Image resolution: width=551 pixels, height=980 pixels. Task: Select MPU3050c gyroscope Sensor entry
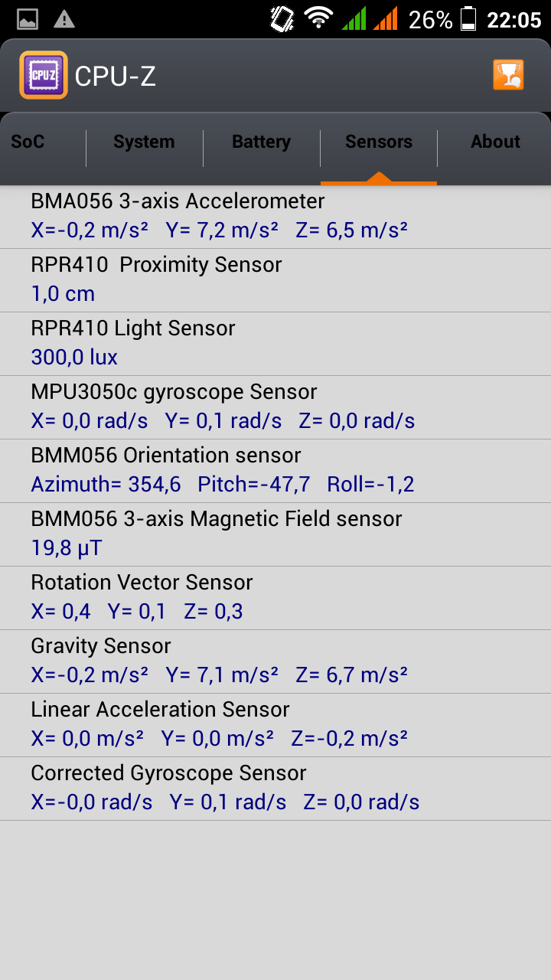(275, 407)
